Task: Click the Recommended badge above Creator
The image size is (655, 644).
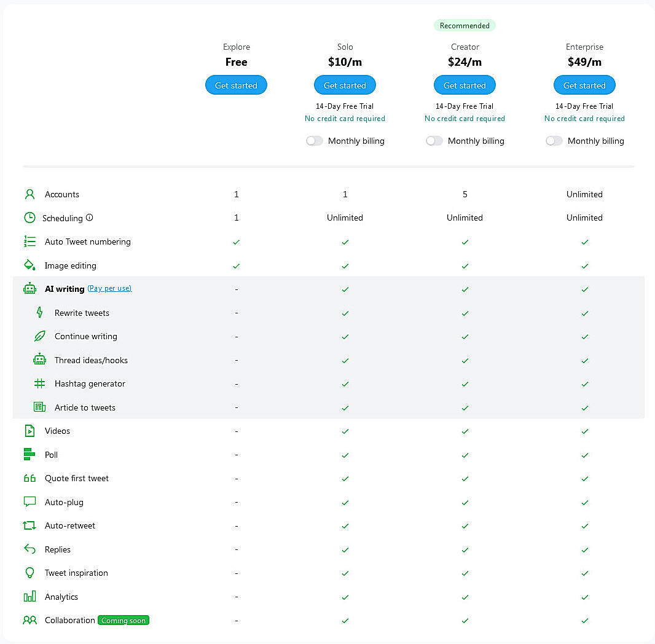Action: tap(465, 25)
